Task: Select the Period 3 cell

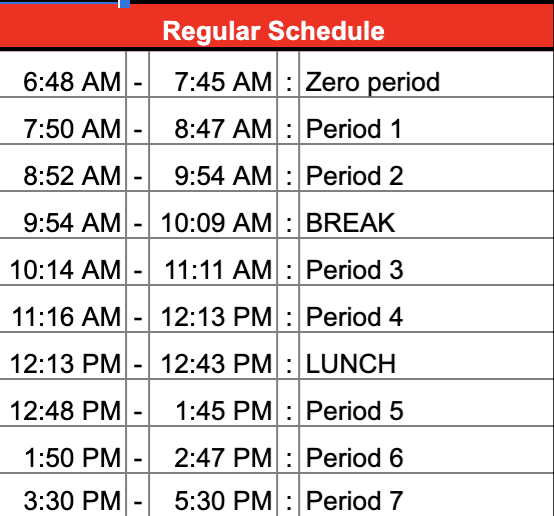Action: click(426, 262)
